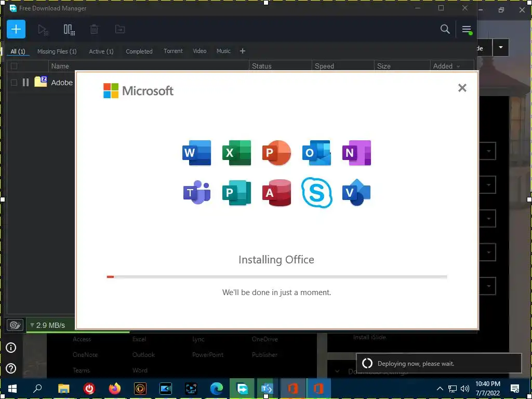532x399 pixels.
Task: Show the Completed downloads tab
Action: [x=139, y=51]
